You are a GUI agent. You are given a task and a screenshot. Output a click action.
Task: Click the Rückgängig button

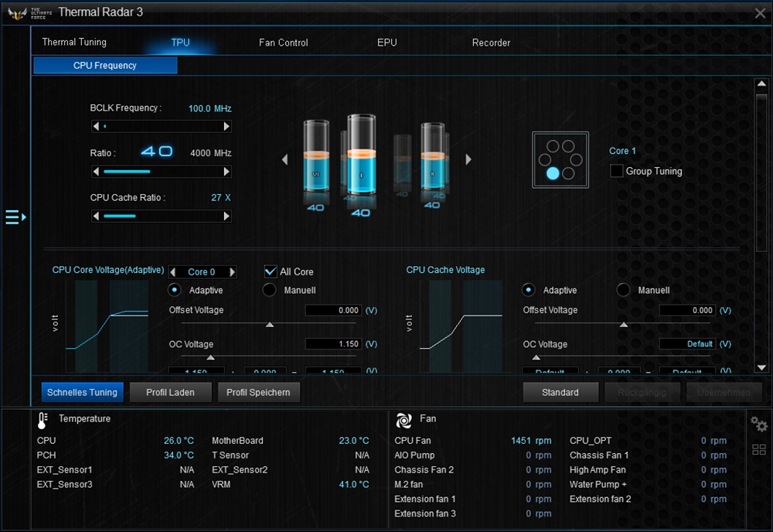point(642,392)
